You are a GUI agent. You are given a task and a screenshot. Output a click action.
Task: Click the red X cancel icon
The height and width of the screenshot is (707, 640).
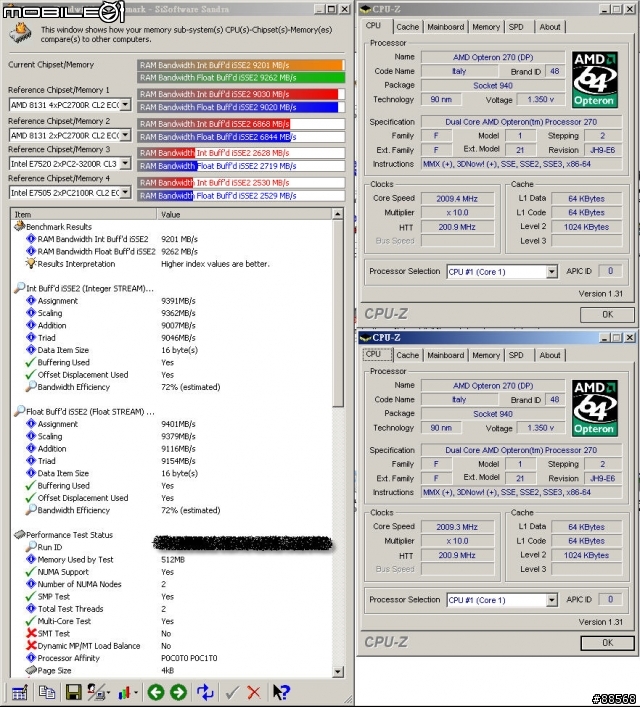pyautogui.click(x=254, y=692)
